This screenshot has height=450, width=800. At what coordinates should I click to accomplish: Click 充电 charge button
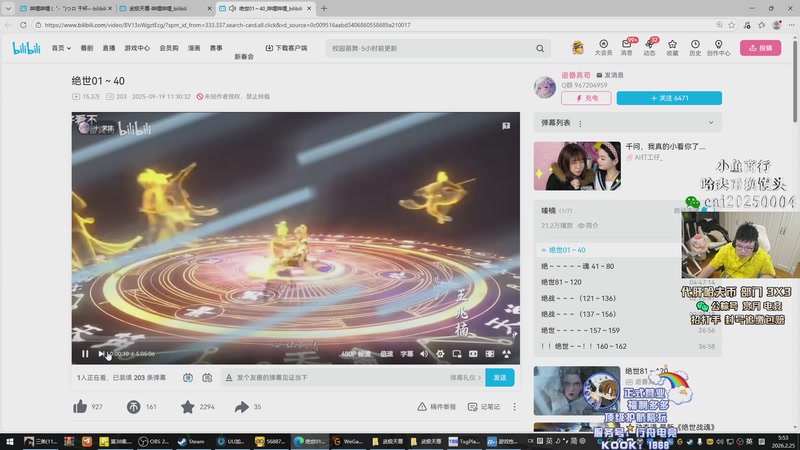586,98
